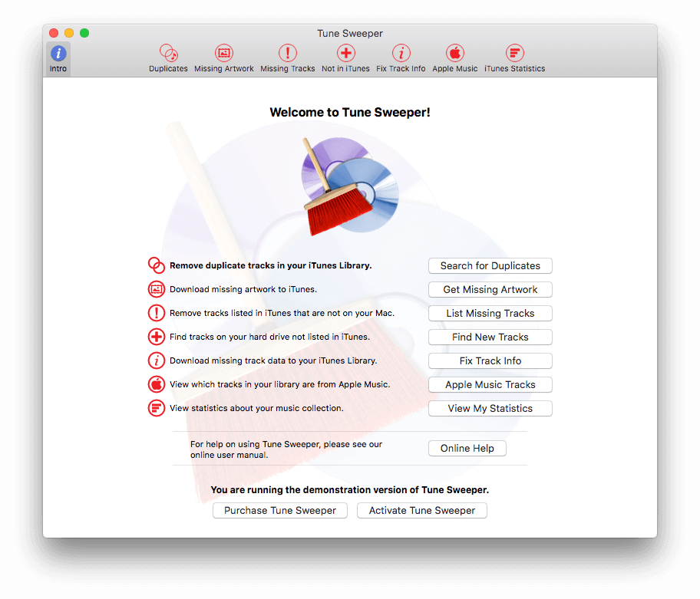Image resolution: width=700 pixels, height=599 pixels.
Task: Click the 'Welcome to Tune Sweeper!' heading
Action: click(x=350, y=112)
